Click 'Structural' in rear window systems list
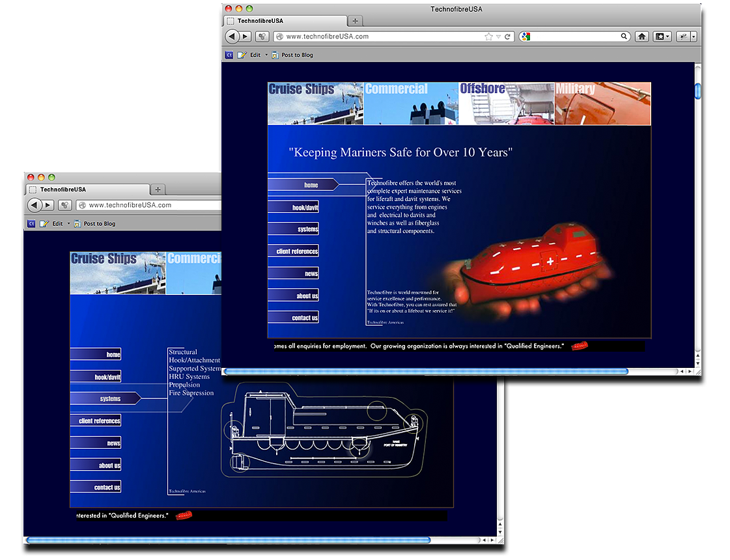Image resolution: width=730 pixels, height=560 pixels. pos(183,352)
